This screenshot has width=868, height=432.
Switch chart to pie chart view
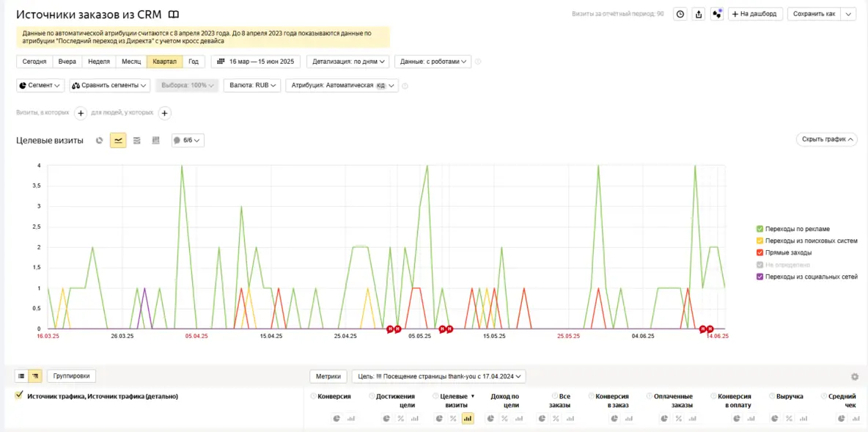(x=100, y=140)
